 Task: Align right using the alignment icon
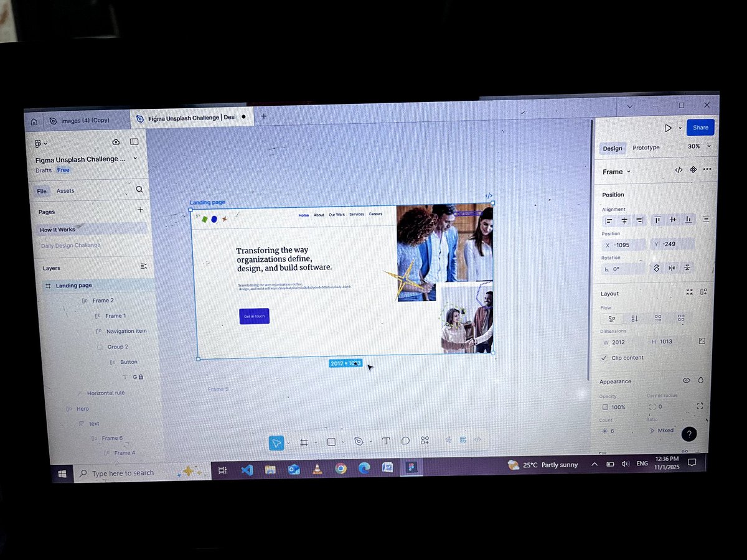[639, 220]
